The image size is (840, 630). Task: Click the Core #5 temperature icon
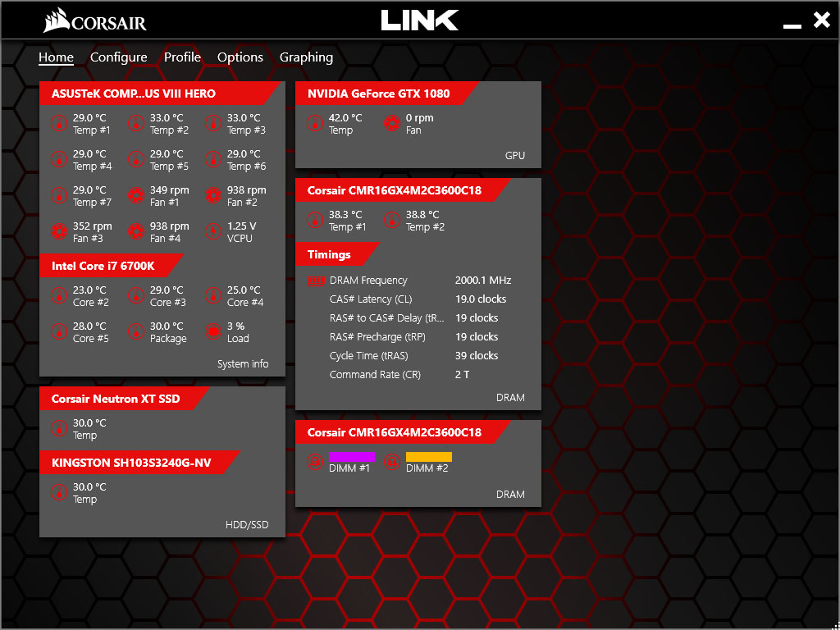pos(59,331)
